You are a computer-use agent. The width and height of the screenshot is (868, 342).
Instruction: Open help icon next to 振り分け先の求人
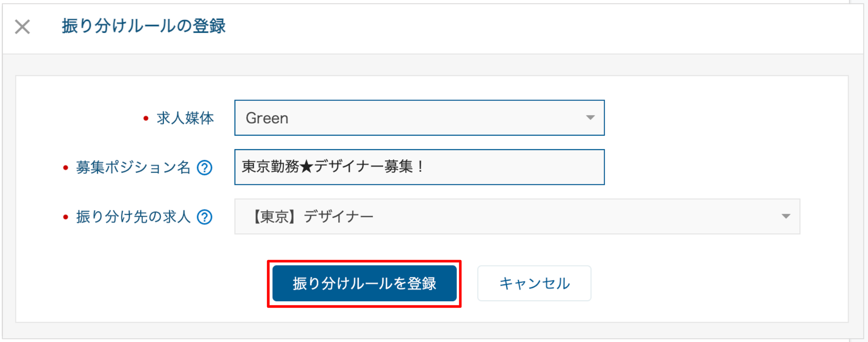205,217
